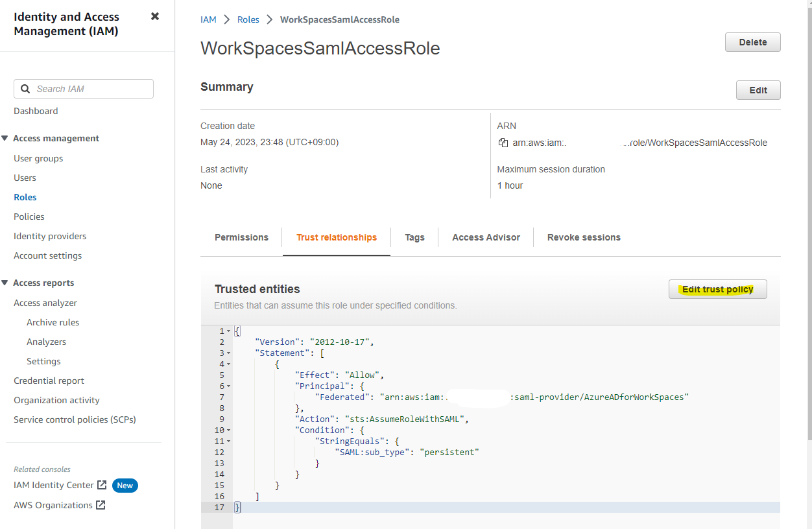Open the Policies page from sidebar
Image resolution: width=812 pixels, height=529 pixels.
pyautogui.click(x=29, y=217)
